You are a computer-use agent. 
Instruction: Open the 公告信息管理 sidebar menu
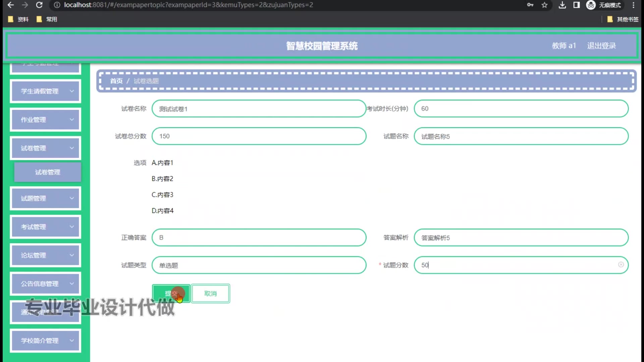[x=46, y=284]
